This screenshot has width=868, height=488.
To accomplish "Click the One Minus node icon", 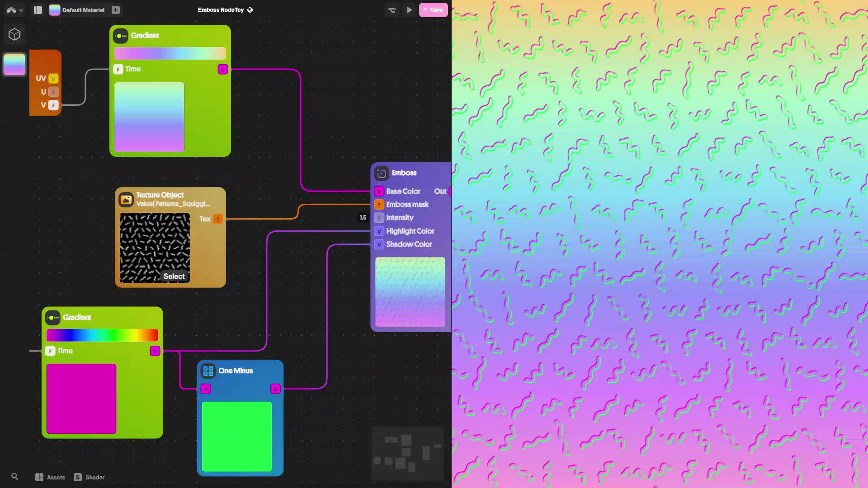I will 208,371.
